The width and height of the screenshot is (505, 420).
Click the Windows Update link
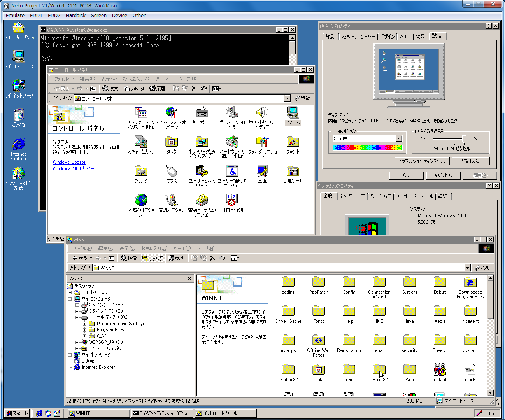[69, 162]
